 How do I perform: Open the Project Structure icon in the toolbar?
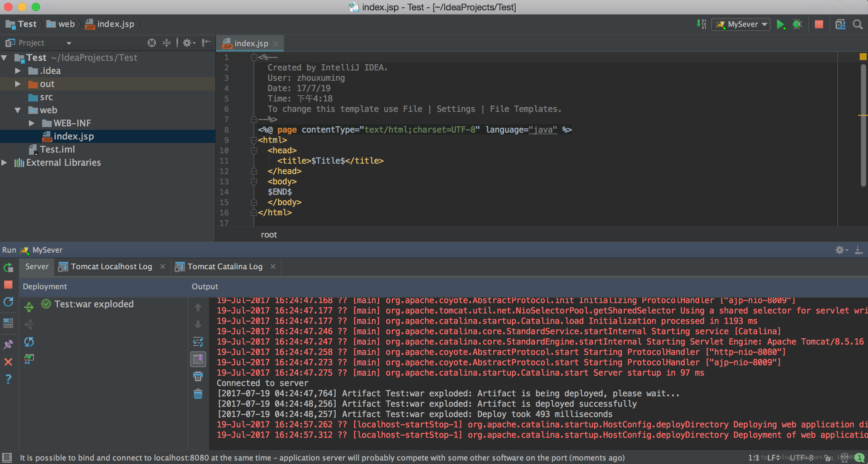(840, 25)
